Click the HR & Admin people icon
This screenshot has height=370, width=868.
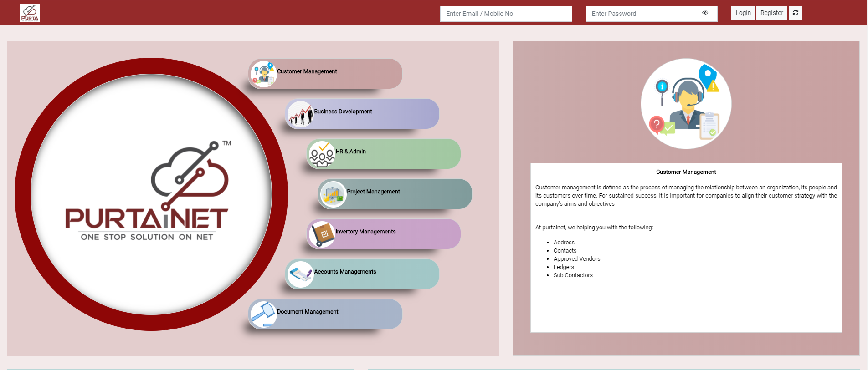tap(322, 154)
